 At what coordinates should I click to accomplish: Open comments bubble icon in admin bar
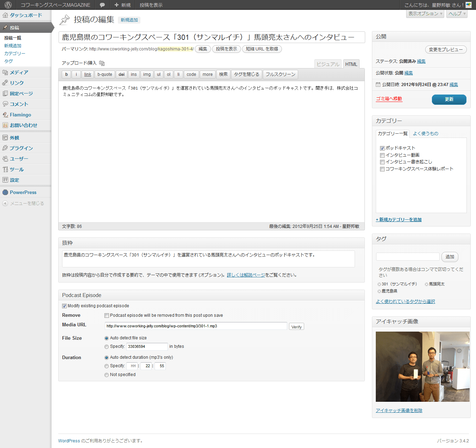[x=102, y=5]
